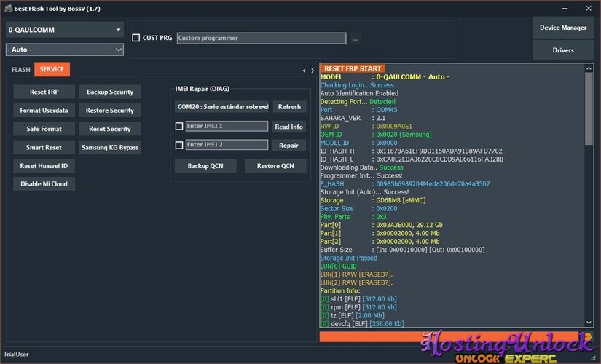Click the orange progress bar below the log

coord(452,336)
